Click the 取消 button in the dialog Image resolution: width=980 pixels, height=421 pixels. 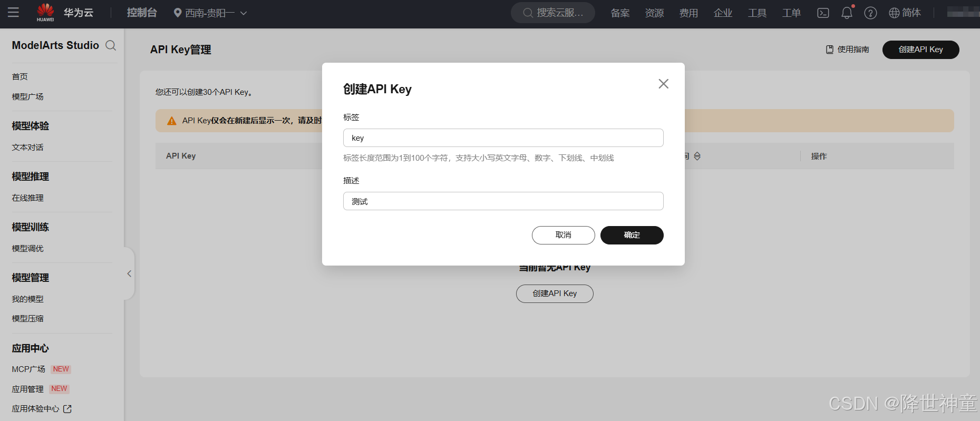tap(563, 235)
